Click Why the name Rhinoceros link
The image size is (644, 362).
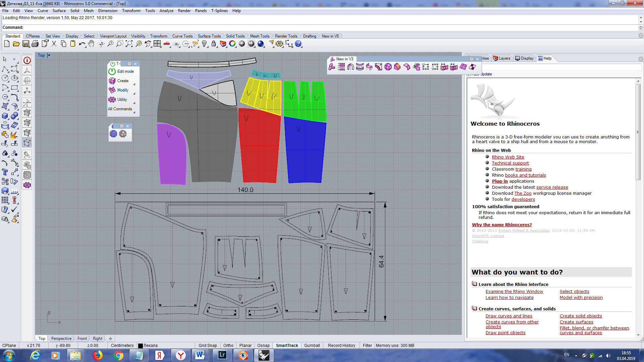click(x=502, y=225)
